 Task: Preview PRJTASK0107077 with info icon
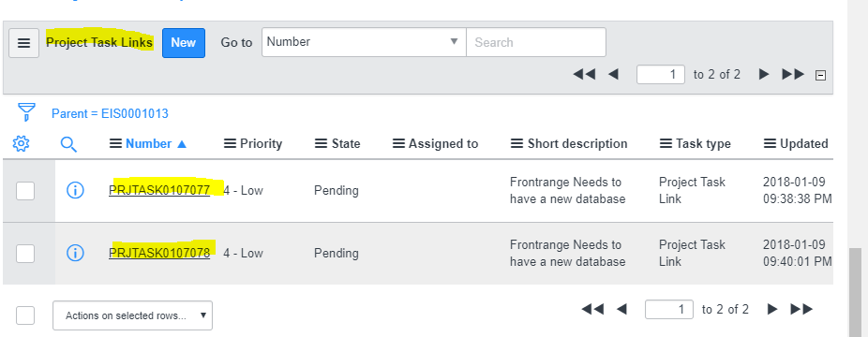click(75, 191)
